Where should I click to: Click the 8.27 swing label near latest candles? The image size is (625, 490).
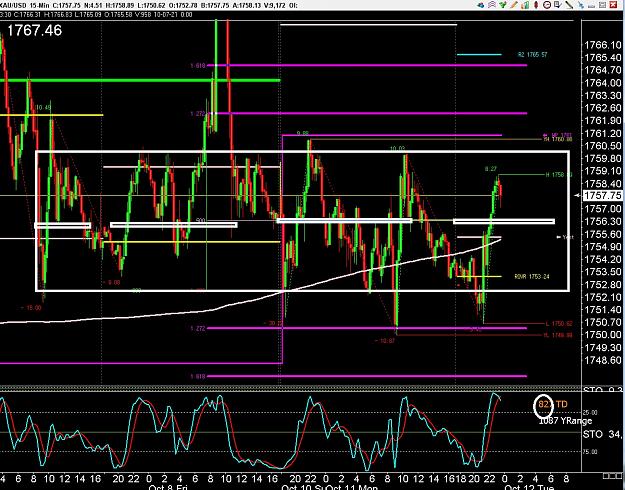click(491, 169)
